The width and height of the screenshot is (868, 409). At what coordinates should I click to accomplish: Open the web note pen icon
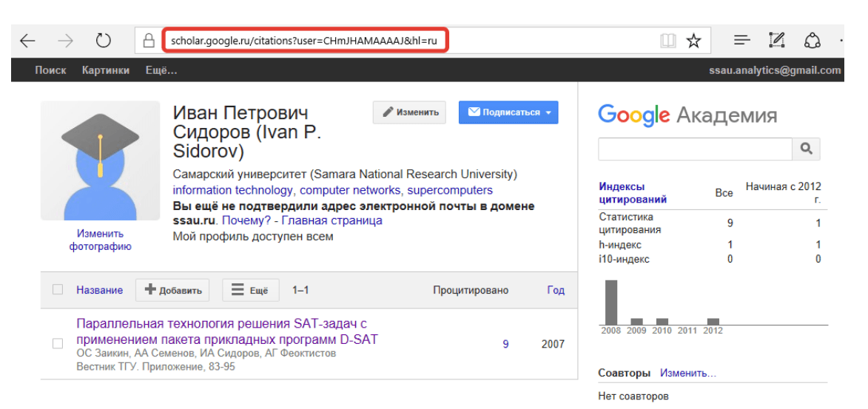(777, 41)
